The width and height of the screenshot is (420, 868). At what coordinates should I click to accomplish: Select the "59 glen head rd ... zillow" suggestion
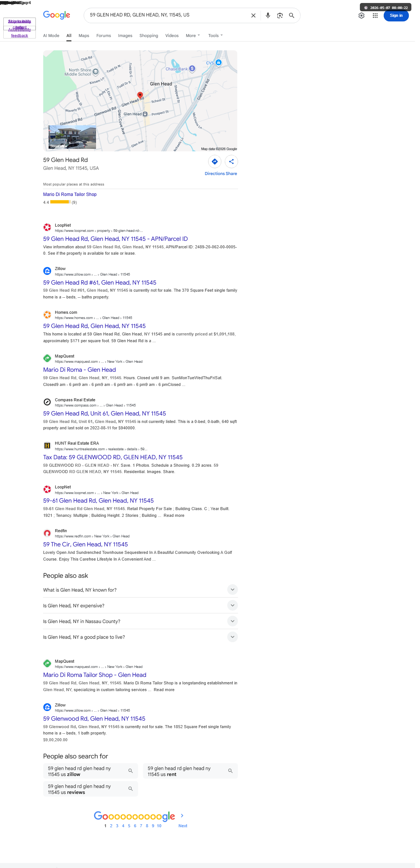(x=90, y=771)
